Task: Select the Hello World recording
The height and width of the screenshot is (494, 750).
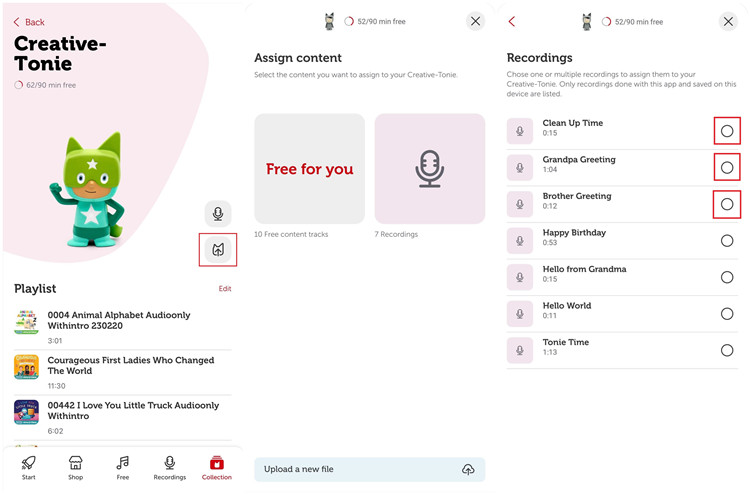Action: (x=727, y=314)
